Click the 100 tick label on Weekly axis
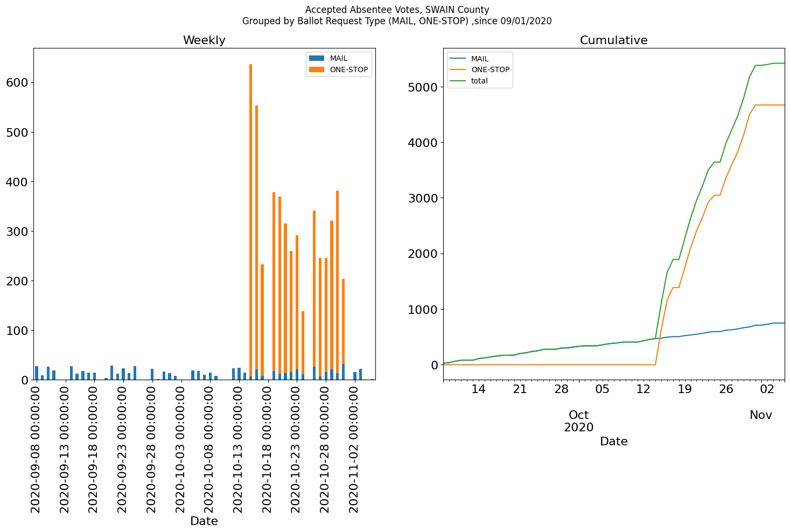The height and width of the screenshot is (532, 790). (18, 330)
